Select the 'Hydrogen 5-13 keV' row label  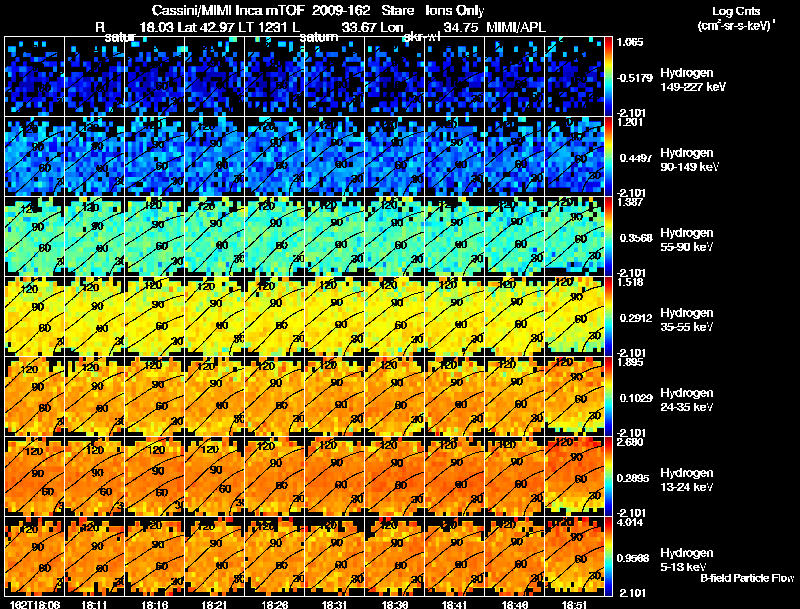tap(687, 560)
